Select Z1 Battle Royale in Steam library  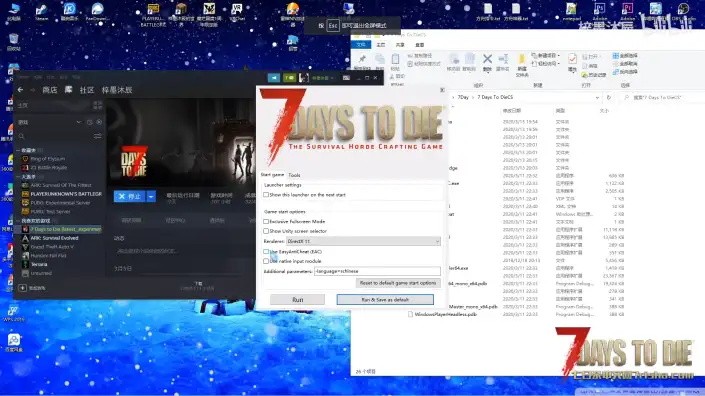(x=49, y=167)
